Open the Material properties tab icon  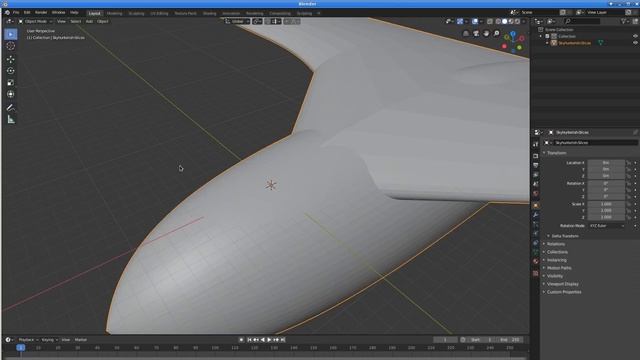click(536, 261)
